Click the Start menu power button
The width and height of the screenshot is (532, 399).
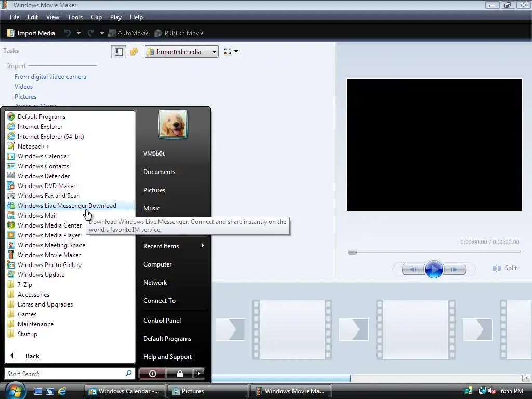click(x=152, y=374)
